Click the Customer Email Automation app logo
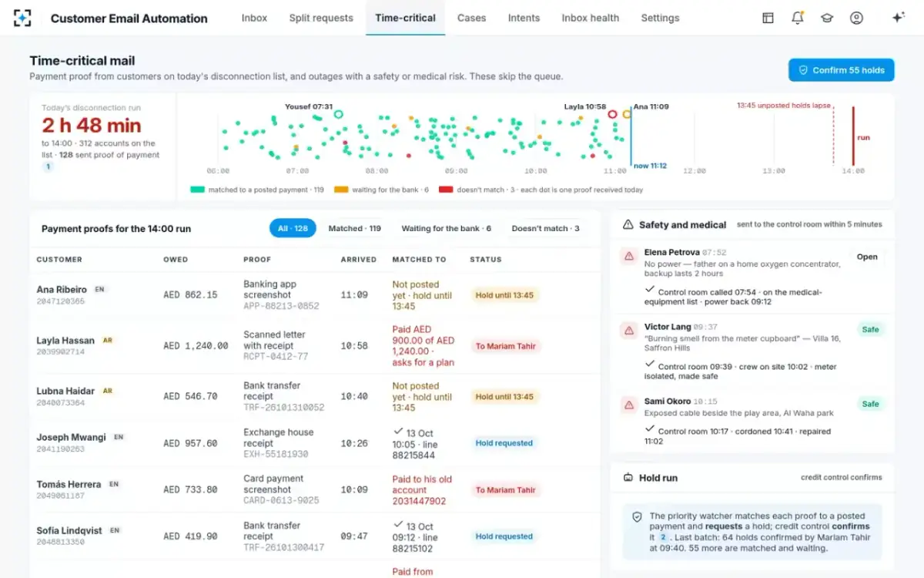The image size is (924, 578). coord(23,18)
